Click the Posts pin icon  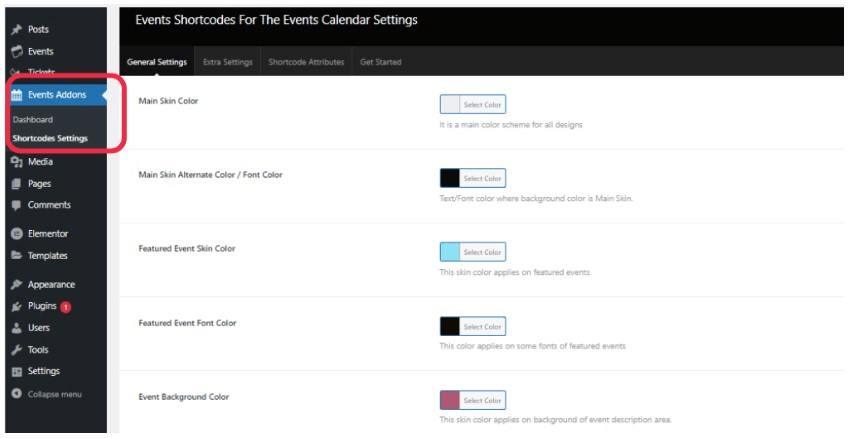click(17, 29)
